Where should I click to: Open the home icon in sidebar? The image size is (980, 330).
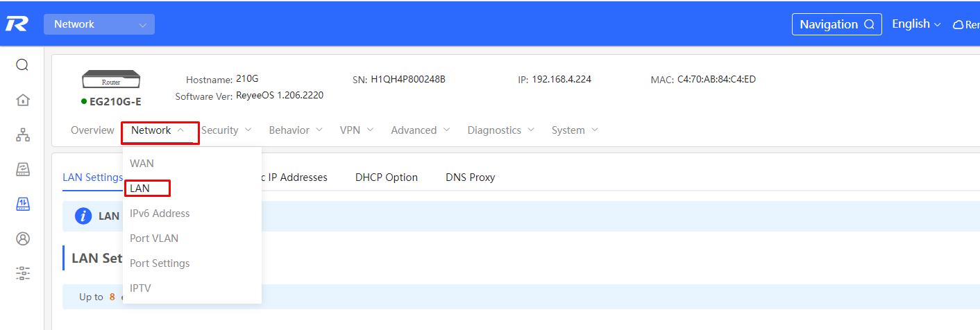click(x=22, y=100)
